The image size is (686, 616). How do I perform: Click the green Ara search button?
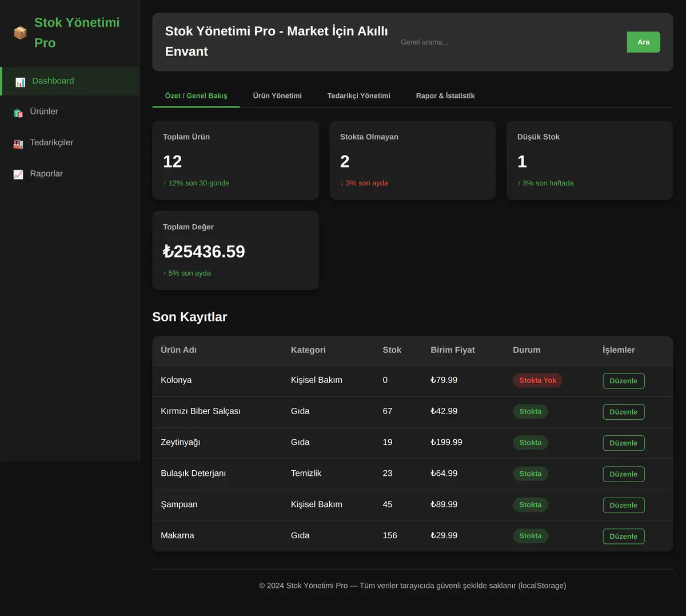coord(644,42)
